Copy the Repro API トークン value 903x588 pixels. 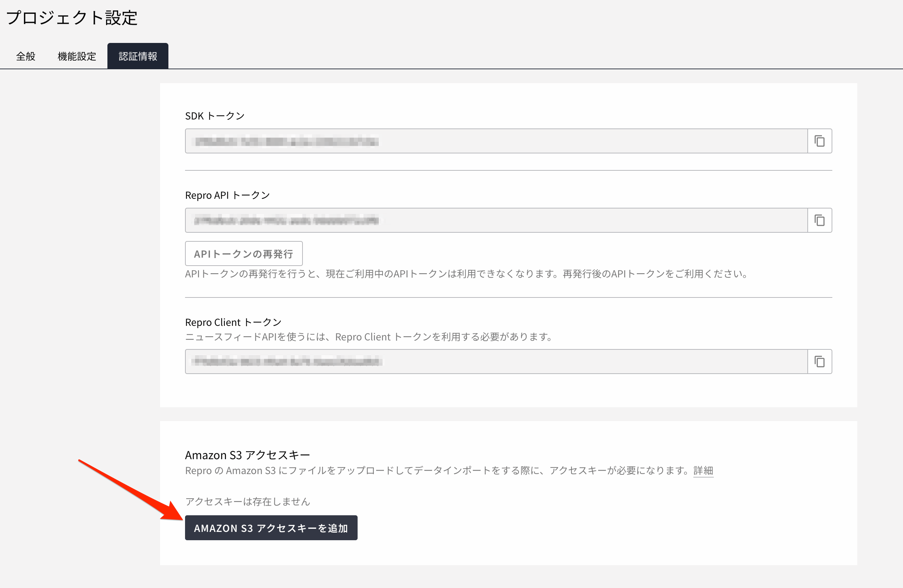819,220
